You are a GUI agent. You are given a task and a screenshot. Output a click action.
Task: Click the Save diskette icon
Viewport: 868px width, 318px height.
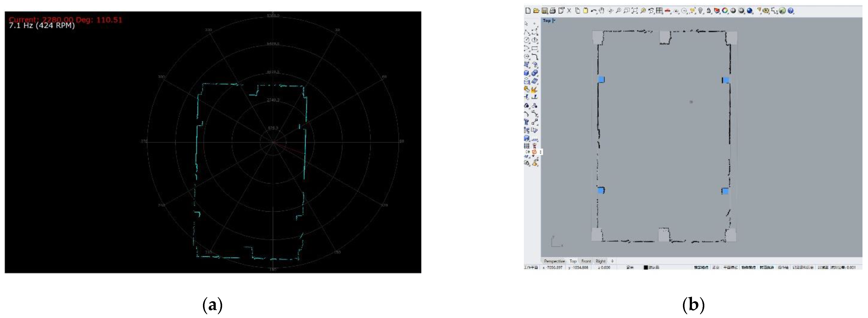(x=545, y=11)
